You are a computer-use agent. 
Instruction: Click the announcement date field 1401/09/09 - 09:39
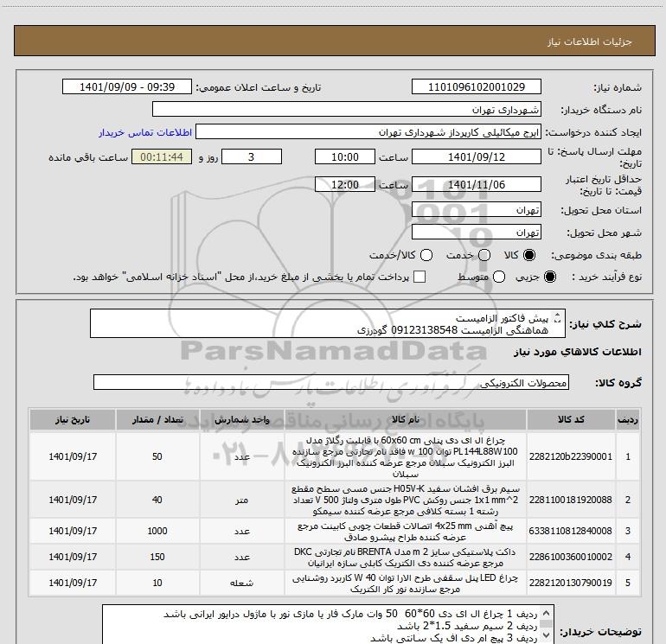[127, 86]
